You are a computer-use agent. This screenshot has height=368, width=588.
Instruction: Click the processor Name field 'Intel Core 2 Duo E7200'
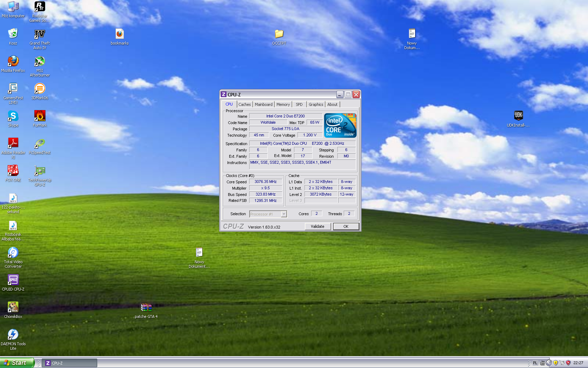click(x=286, y=116)
